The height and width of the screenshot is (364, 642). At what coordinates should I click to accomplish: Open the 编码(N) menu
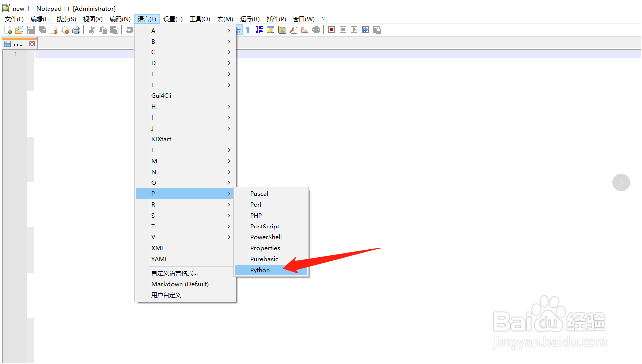pos(120,19)
